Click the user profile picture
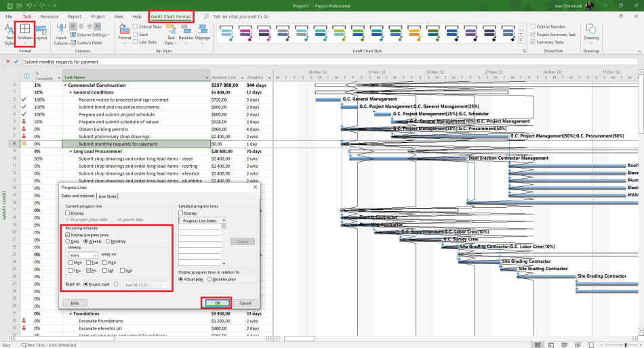Screen dimensions: 644x348 click(x=590, y=5)
